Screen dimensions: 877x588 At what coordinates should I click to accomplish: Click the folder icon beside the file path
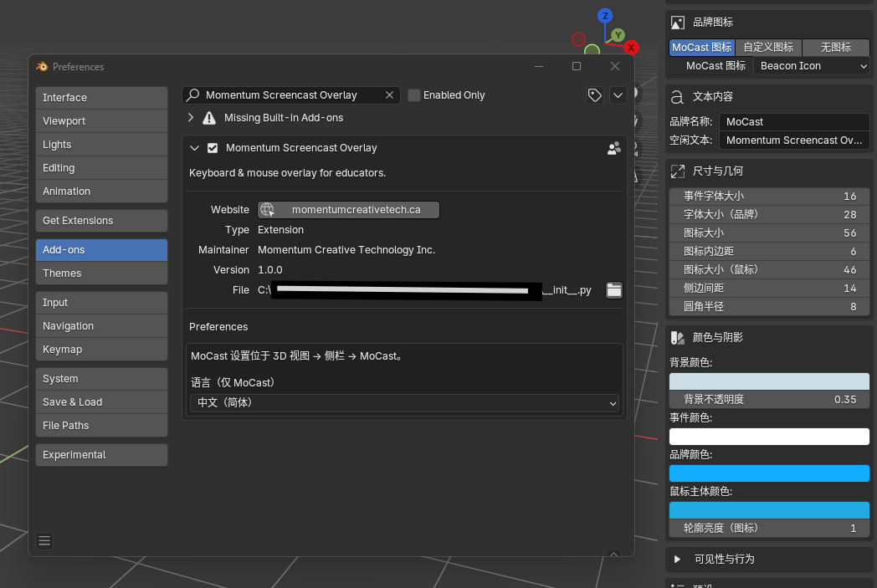pyautogui.click(x=614, y=290)
